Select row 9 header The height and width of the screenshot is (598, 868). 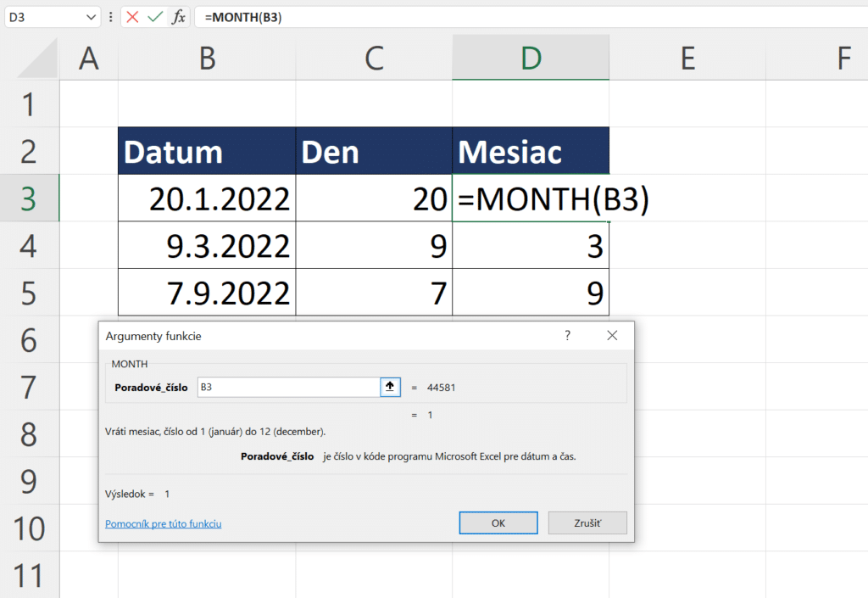click(x=29, y=481)
